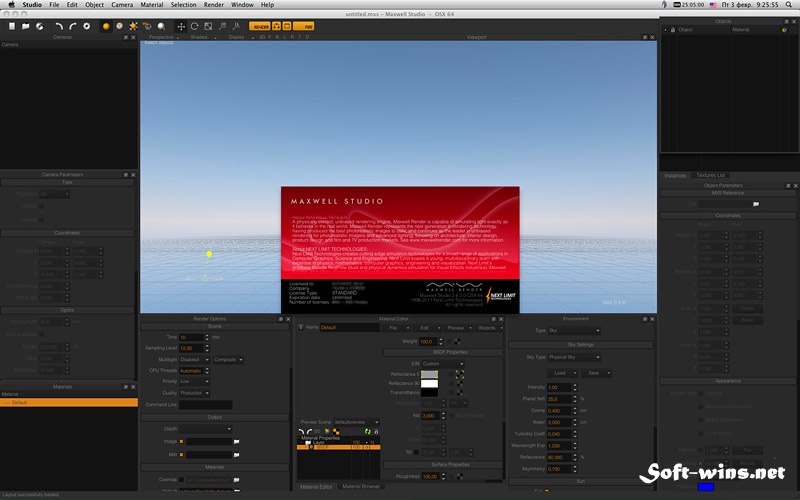The height and width of the screenshot is (500, 800).
Task: Toggle Hidden from Camera checkbox
Action: pyautogui.click(x=701, y=393)
